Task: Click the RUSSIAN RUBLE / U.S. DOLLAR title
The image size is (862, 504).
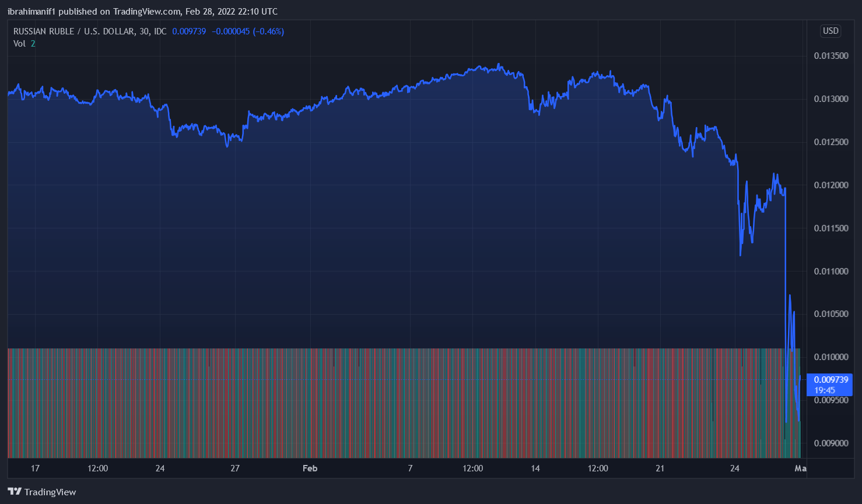Action: pos(75,31)
